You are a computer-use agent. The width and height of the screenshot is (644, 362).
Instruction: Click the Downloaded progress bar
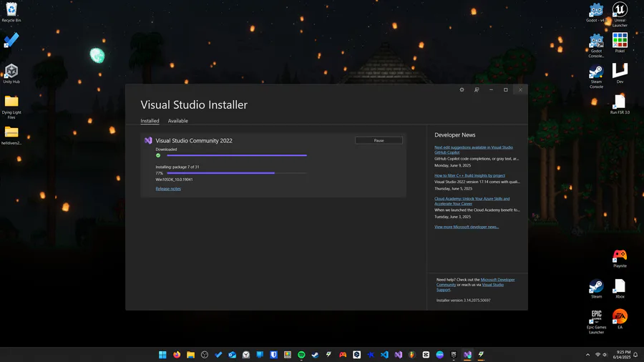237,155
